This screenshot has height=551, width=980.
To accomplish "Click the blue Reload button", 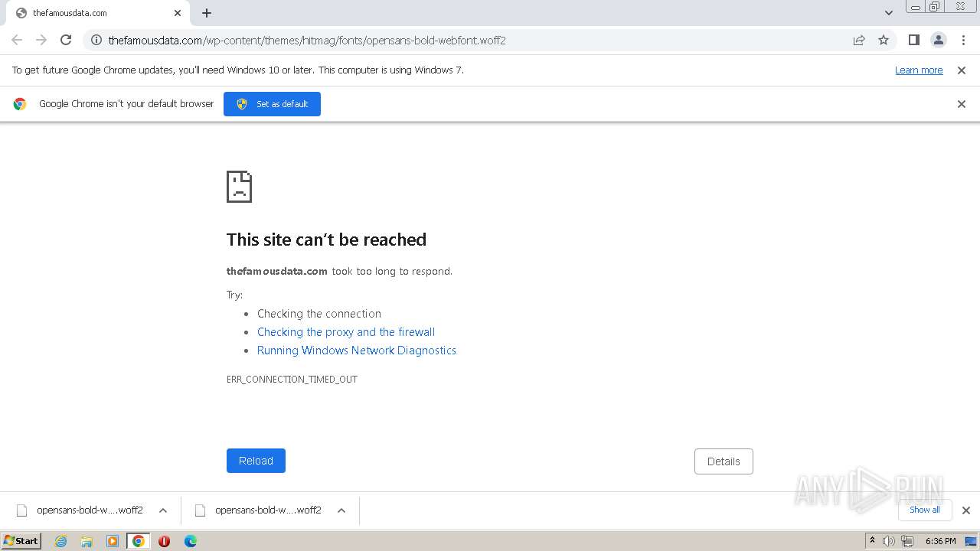I will [x=256, y=461].
